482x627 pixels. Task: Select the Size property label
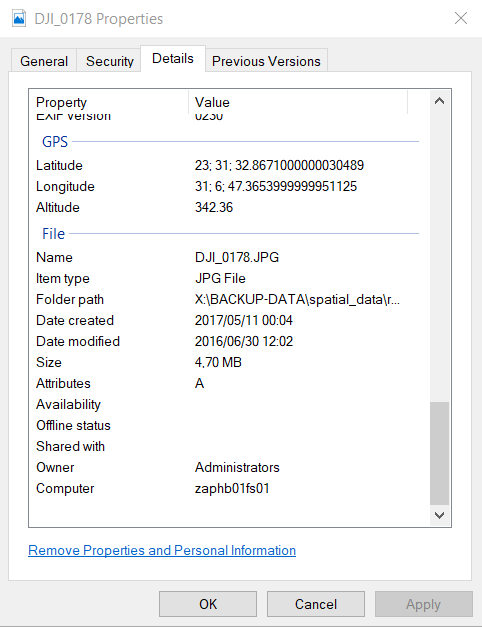48,362
